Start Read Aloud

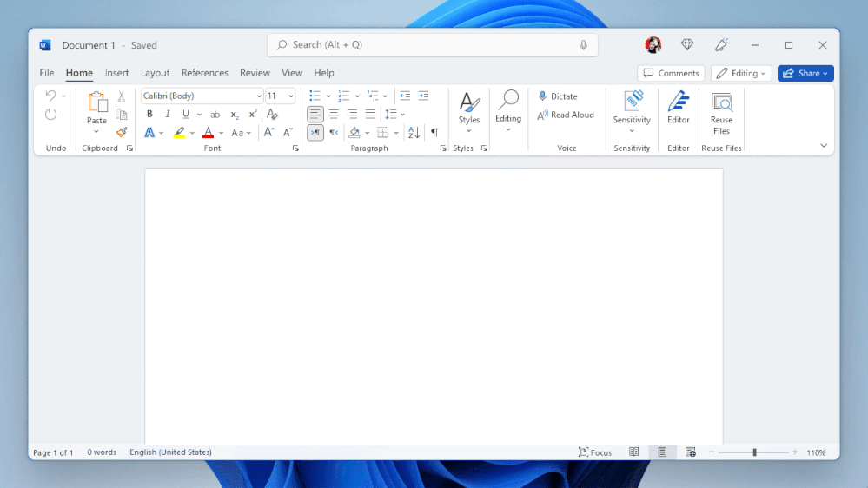click(x=565, y=115)
